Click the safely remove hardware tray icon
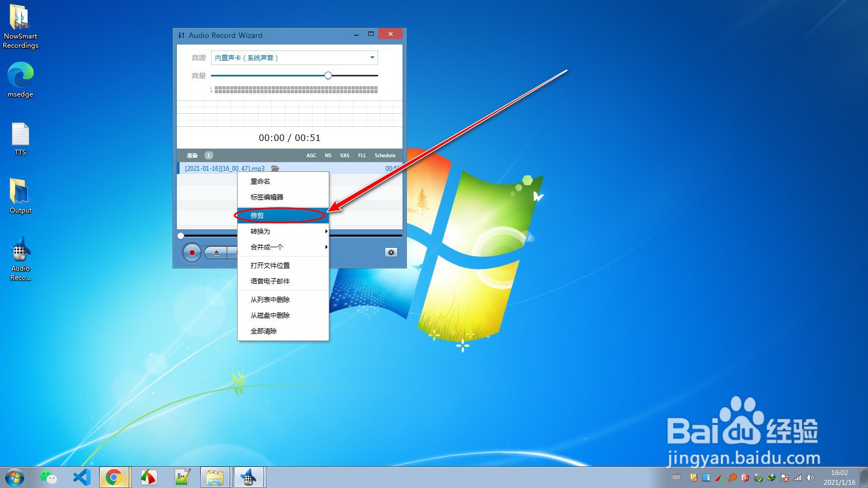Image resolution: width=868 pixels, height=488 pixels. [758, 478]
